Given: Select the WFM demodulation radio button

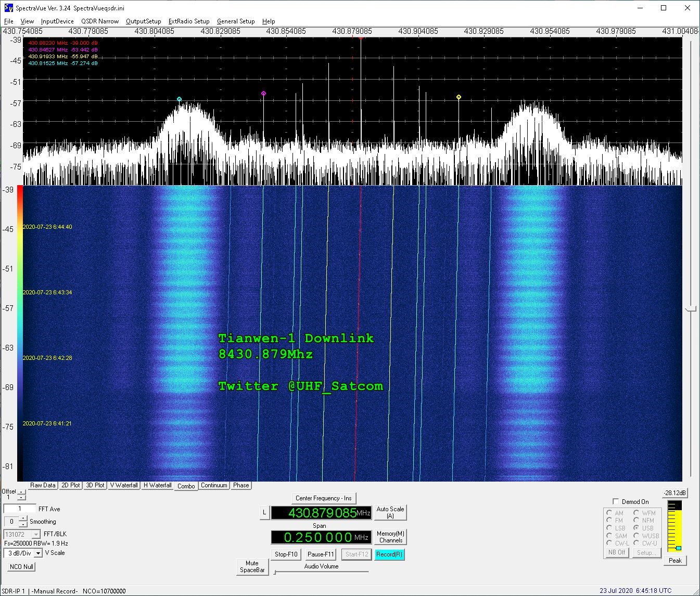Looking at the screenshot, I should click(637, 513).
